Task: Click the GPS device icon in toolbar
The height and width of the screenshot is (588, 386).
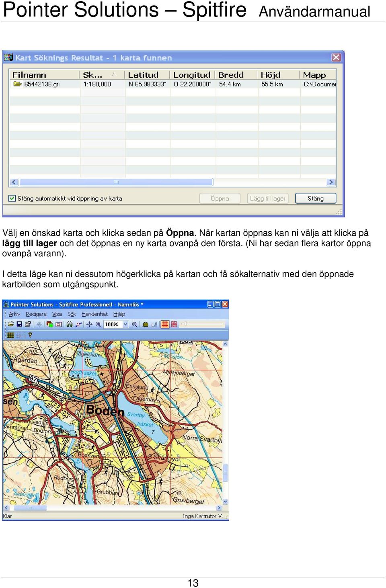Action: [x=146, y=324]
